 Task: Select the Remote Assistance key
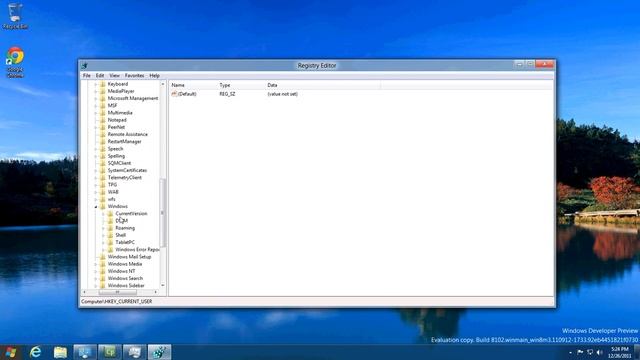[x=128, y=134]
